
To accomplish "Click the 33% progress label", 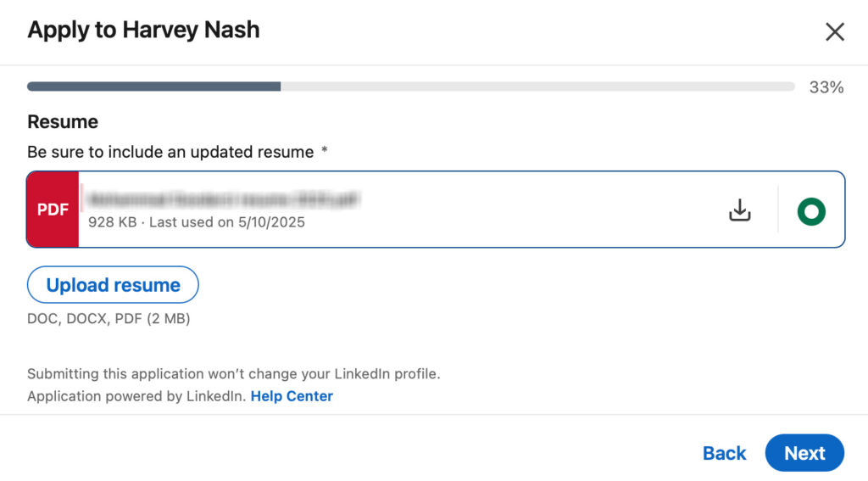I will [826, 87].
